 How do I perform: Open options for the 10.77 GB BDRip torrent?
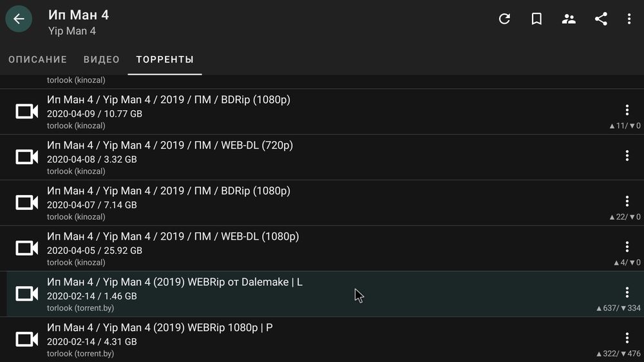pos(627,110)
